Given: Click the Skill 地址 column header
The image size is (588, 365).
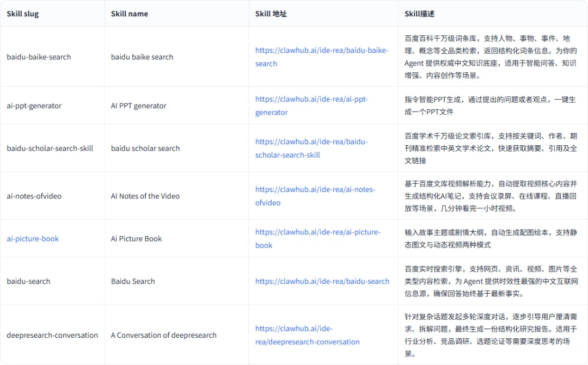Looking at the screenshot, I should click(x=271, y=14).
